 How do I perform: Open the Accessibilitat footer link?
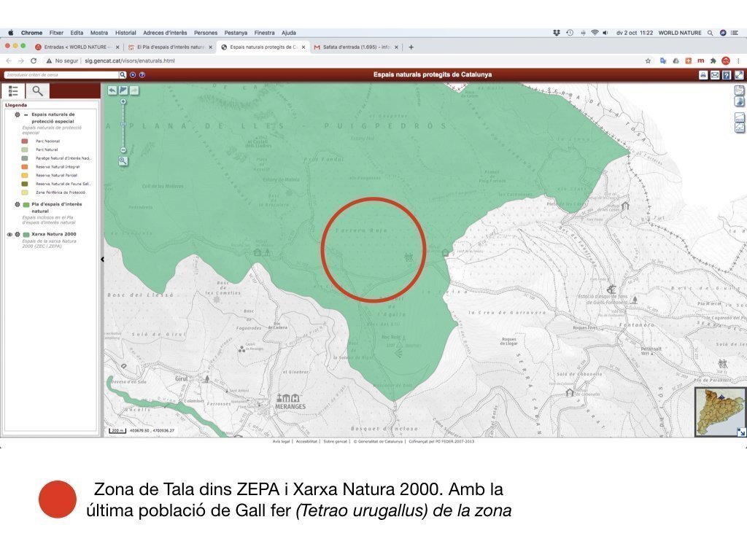(x=306, y=441)
